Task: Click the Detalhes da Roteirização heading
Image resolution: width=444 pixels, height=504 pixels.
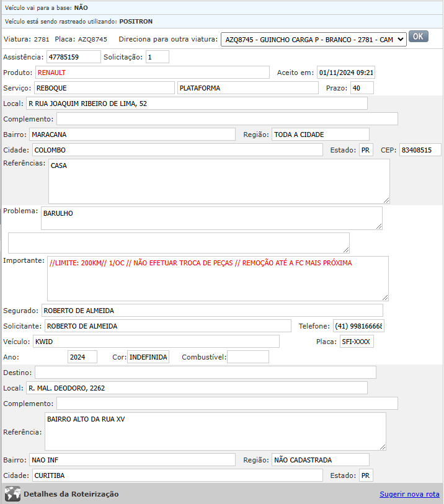Action: (71, 494)
